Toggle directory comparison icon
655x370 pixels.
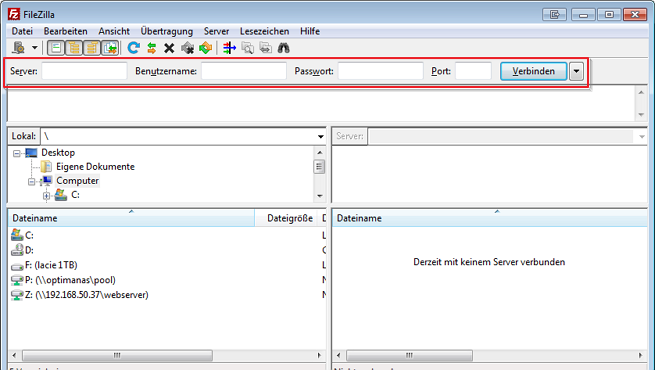pos(248,48)
